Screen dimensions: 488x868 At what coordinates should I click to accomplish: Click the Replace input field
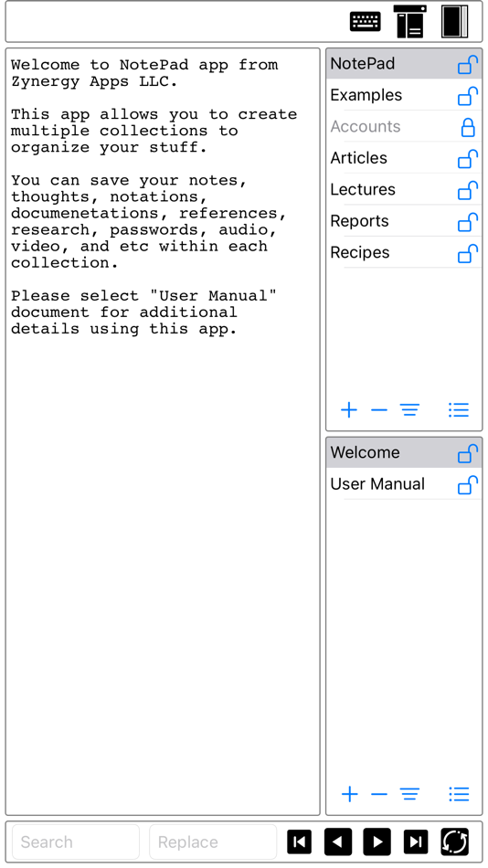point(213,842)
